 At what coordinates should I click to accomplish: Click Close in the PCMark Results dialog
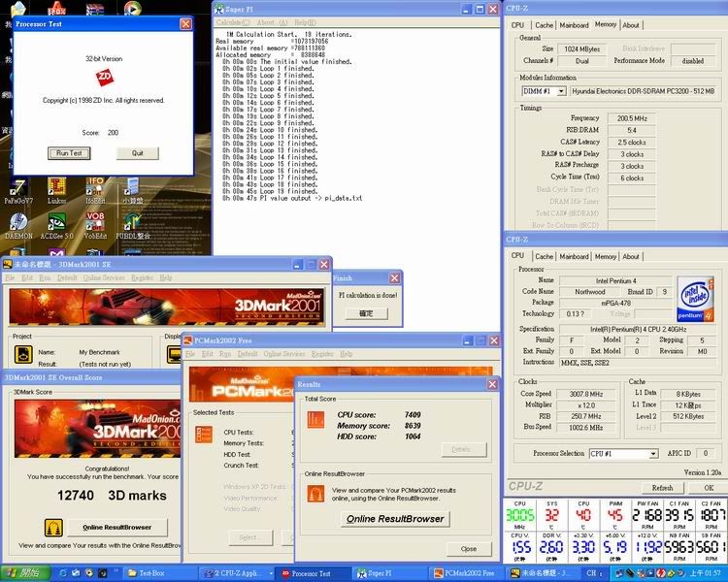[469, 549]
